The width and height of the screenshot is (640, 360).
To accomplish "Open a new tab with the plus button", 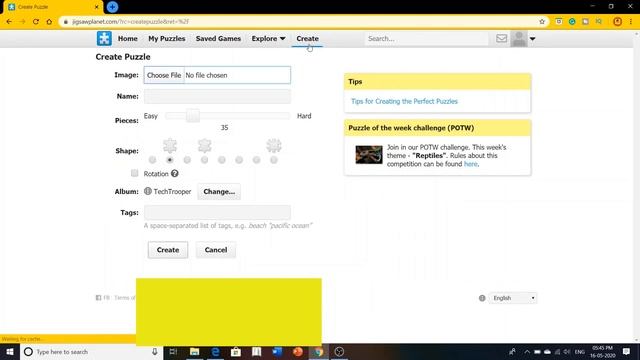I will 112,7.
